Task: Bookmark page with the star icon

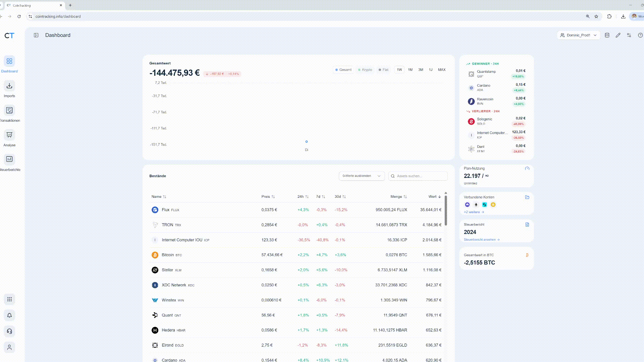Action: point(596,16)
